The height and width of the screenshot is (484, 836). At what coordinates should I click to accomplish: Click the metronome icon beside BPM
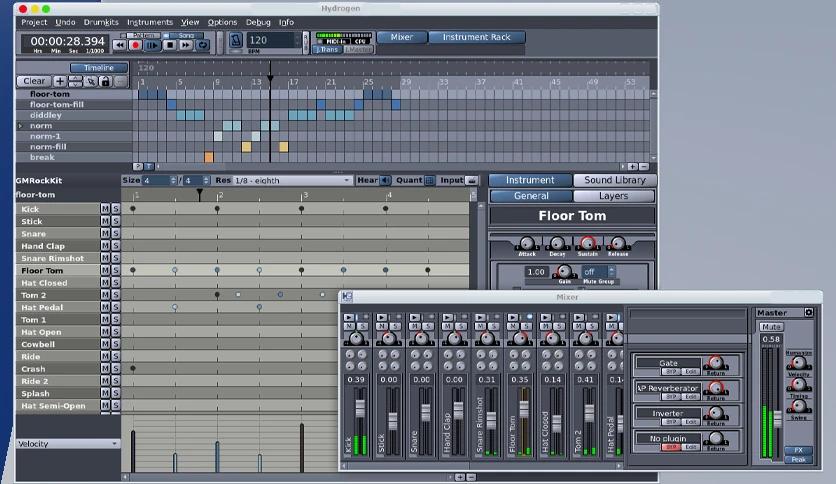pos(236,41)
